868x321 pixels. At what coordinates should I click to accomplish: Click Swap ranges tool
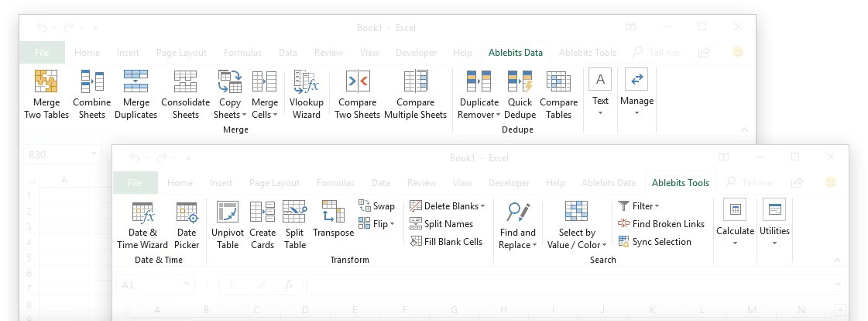point(376,205)
